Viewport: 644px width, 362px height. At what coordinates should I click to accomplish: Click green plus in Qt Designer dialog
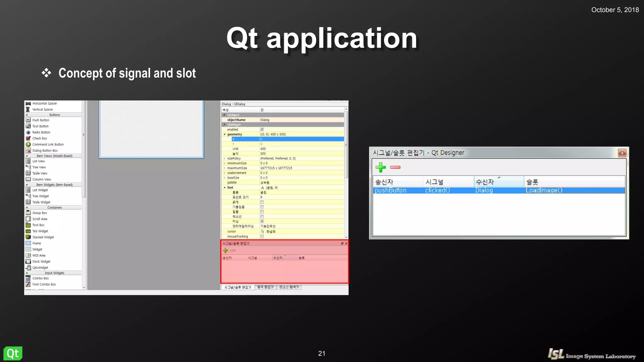[381, 167]
